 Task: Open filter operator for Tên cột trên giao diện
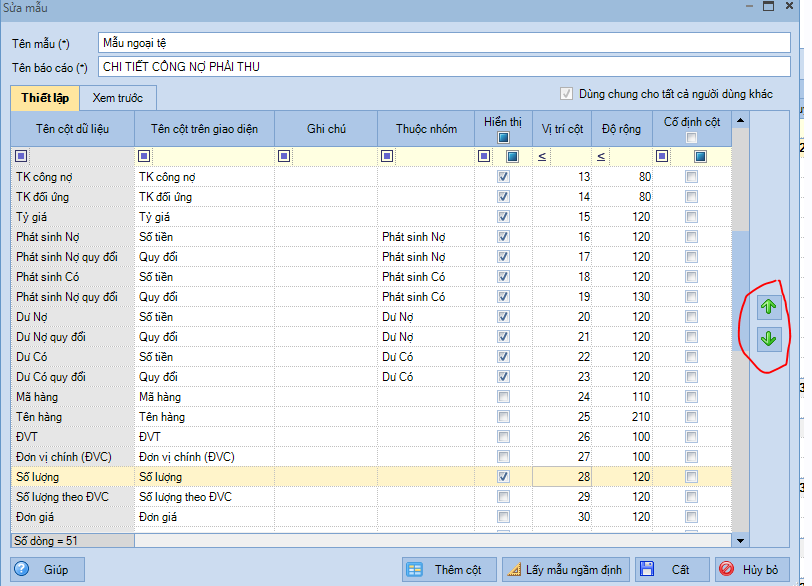point(144,156)
